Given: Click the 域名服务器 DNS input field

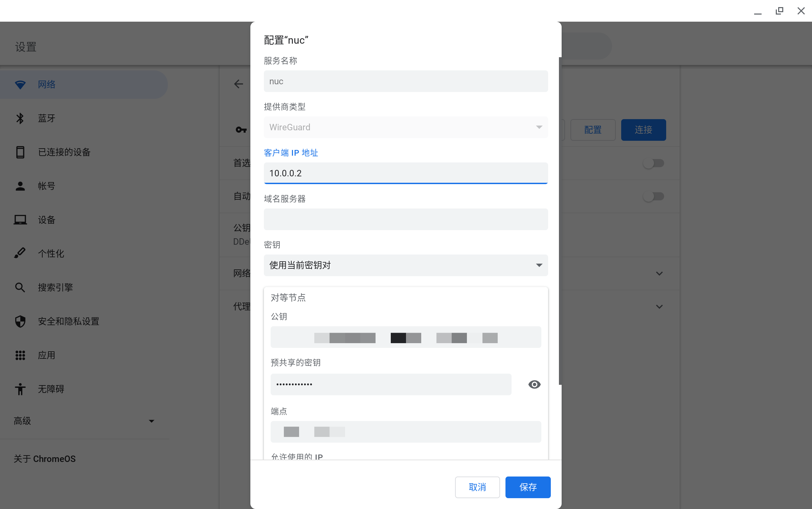Looking at the screenshot, I should [406, 219].
